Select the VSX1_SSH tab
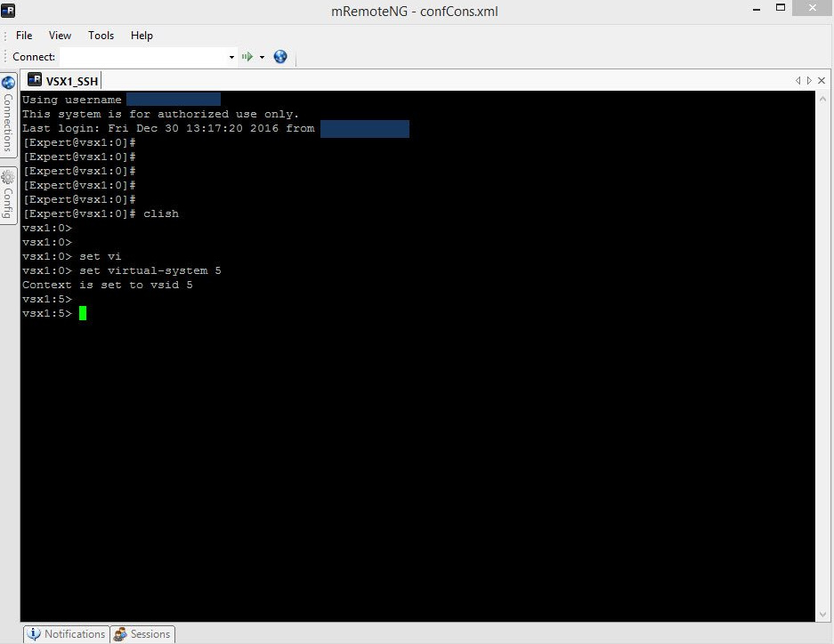Viewport: 834px width, 644px height. [63, 81]
